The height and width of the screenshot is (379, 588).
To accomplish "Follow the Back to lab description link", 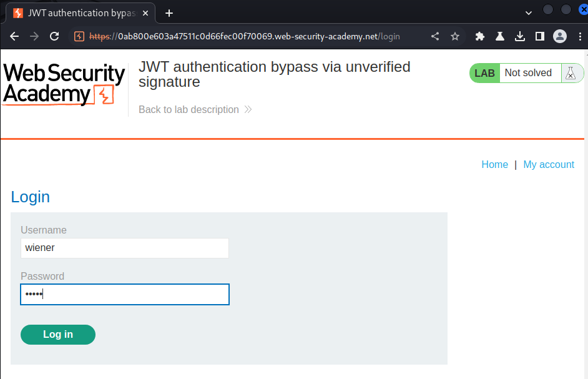I will coord(195,109).
